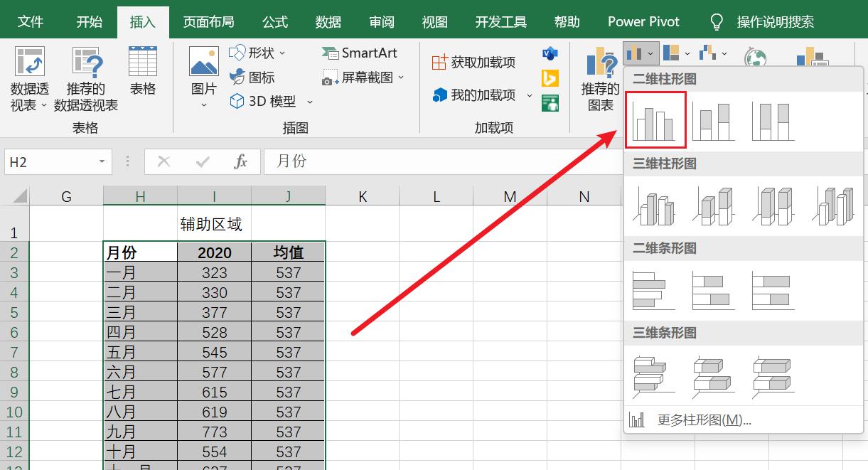Pick the 100% stacked 2D bar chart

tap(773, 290)
